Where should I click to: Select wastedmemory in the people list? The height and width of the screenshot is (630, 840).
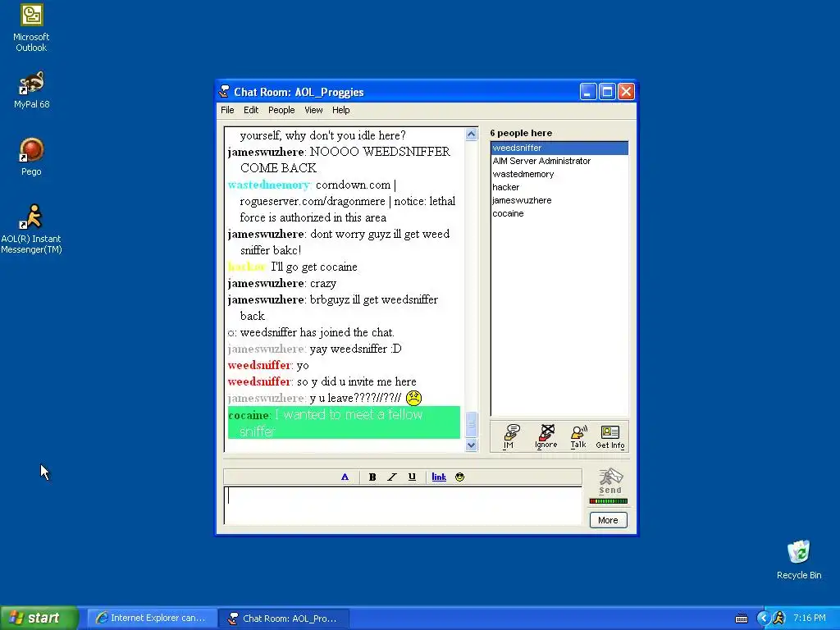pos(559,174)
